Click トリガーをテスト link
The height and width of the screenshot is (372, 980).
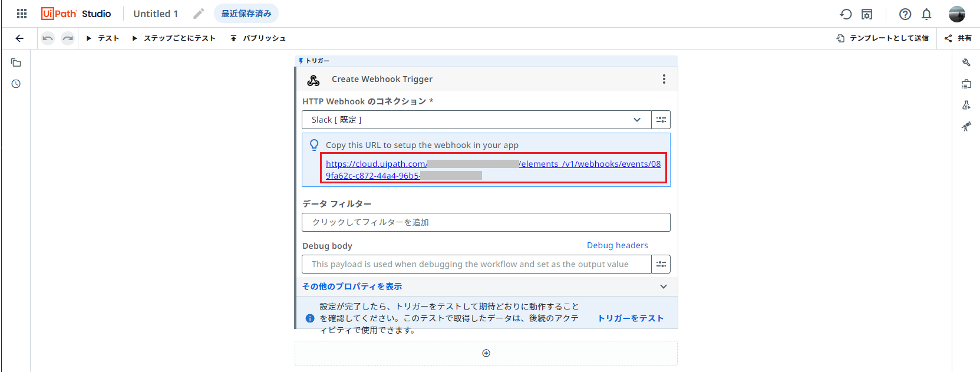pos(631,318)
